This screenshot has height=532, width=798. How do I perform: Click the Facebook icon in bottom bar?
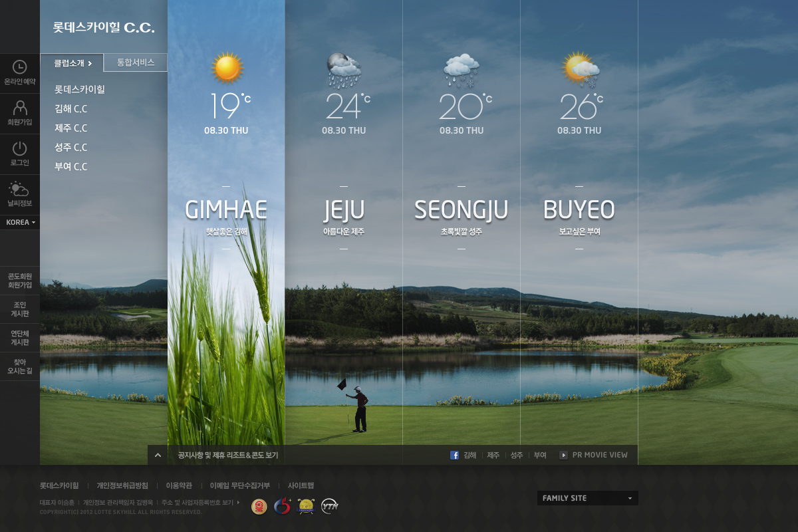pos(455,456)
